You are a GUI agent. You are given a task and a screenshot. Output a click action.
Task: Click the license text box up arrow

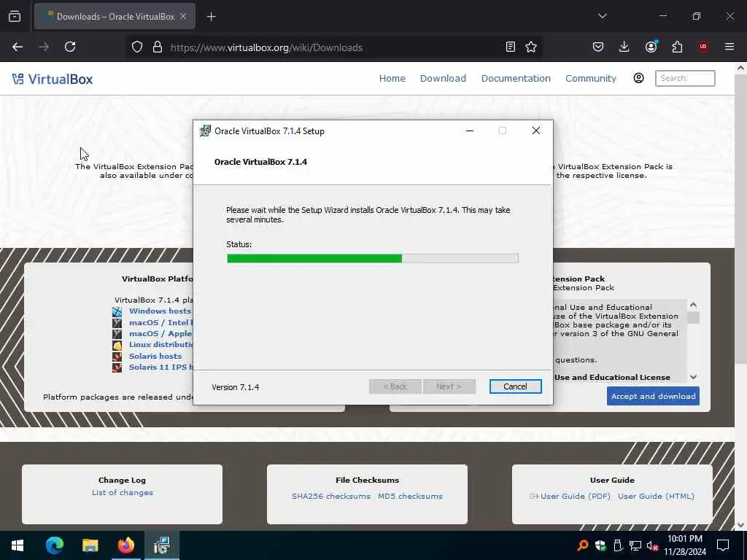[693, 305]
